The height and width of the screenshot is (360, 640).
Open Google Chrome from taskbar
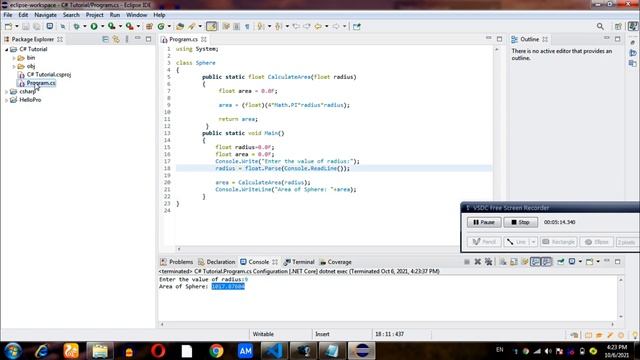216,351
